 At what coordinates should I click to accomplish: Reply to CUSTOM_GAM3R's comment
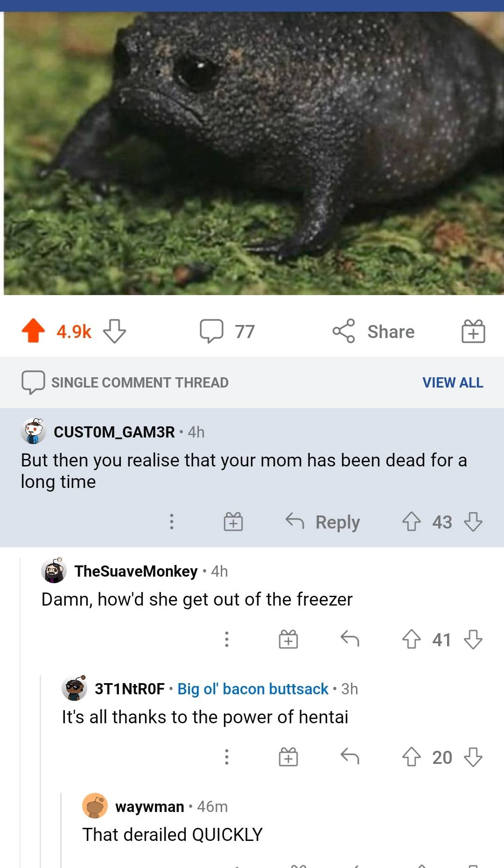click(323, 522)
